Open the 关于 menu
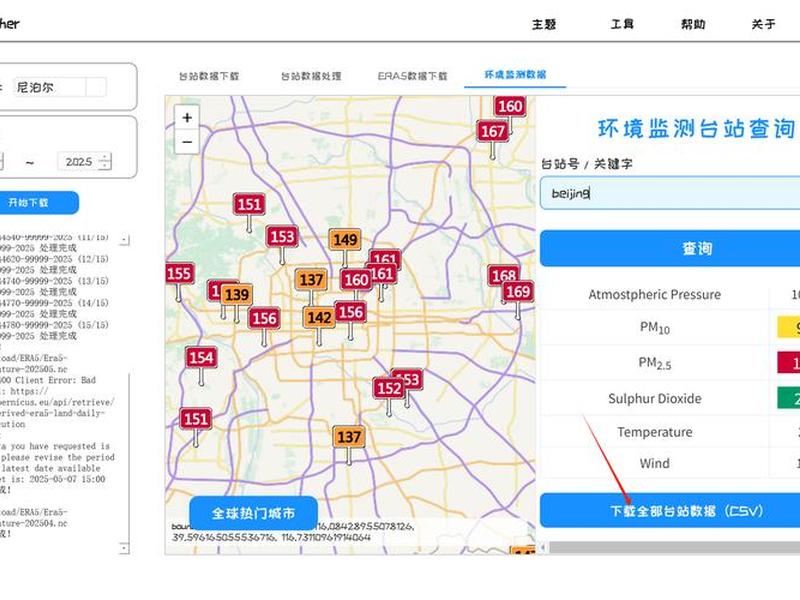The image size is (800, 600). pyautogui.click(x=763, y=24)
